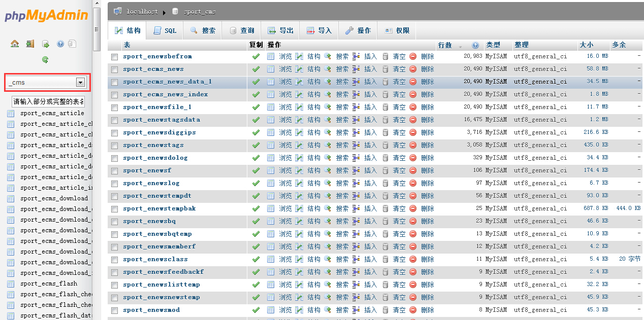Open phpMyAdmin help question-mark icon in sidebar
The width and height of the screenshot is (644, 320).
coord(60,44)
